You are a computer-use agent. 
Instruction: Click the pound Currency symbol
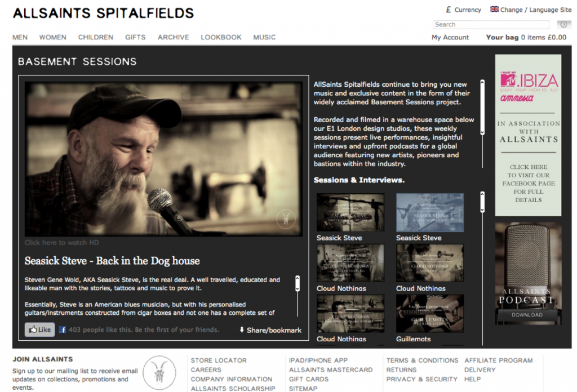click(448, 10)
